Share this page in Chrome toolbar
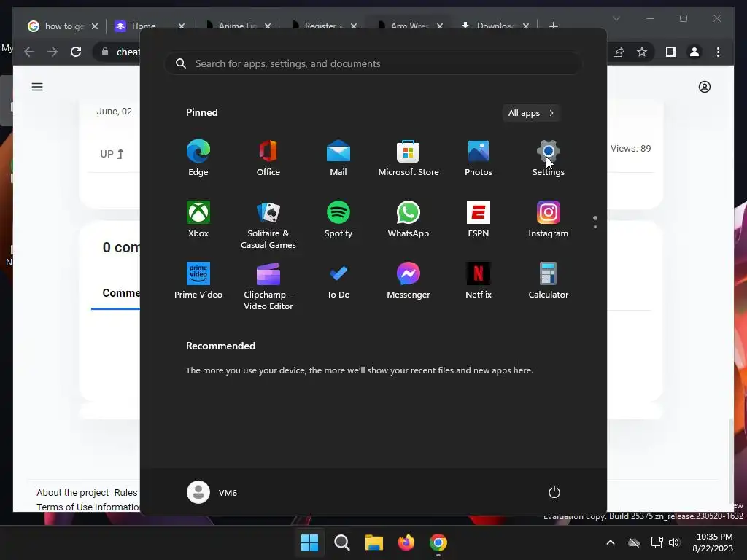 click(x=619, y=52)
